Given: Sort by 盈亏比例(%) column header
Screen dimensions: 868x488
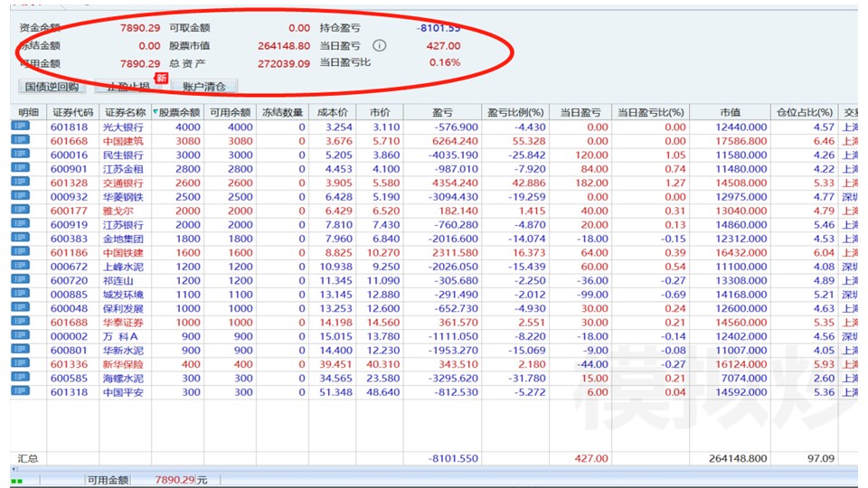Looking at the screenshot, I should (515, 113).
